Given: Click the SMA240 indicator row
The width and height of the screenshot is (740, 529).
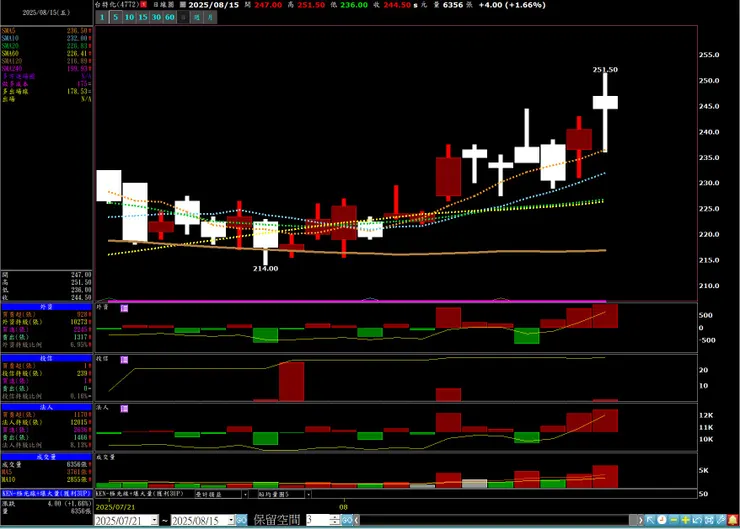Looking at the screenshot, I should tap(46, 68).
